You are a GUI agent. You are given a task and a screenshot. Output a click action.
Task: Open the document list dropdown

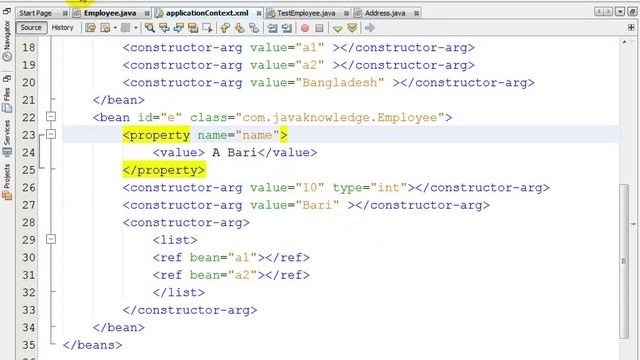620,11
